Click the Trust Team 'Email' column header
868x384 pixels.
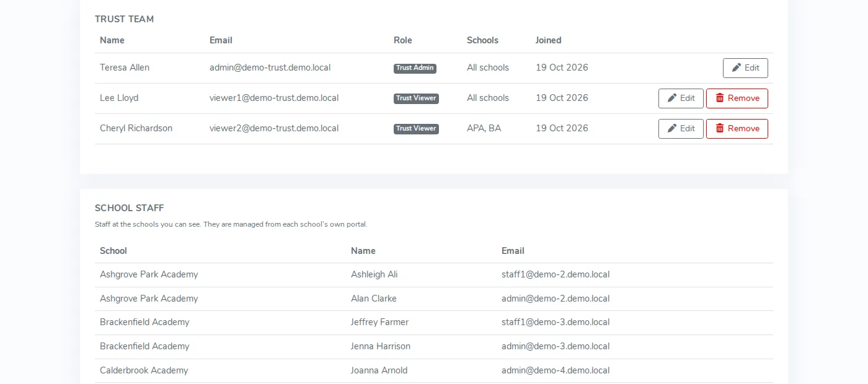(221, 40)
